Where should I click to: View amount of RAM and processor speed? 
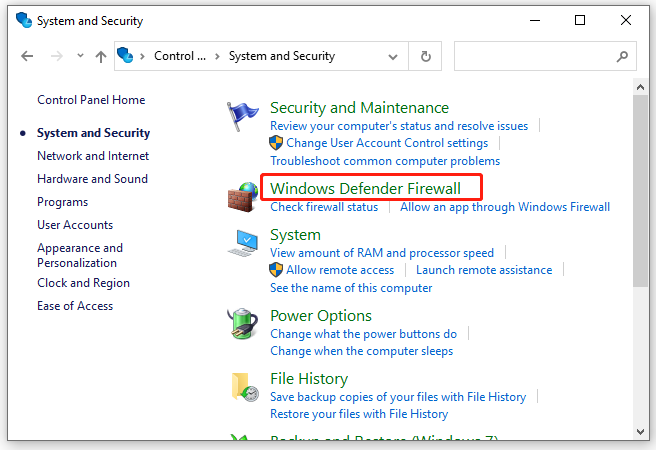(382, 253)
